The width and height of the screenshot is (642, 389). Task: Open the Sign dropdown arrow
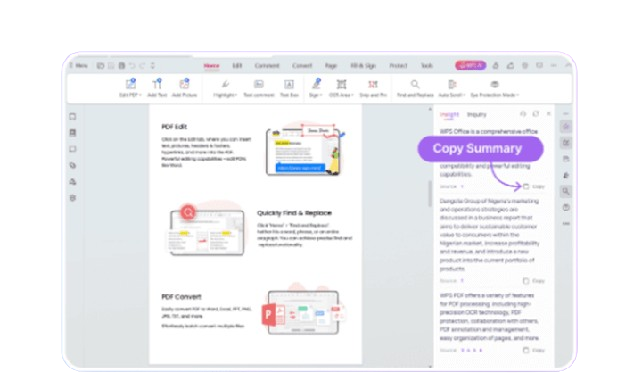(x=321, y=95)
